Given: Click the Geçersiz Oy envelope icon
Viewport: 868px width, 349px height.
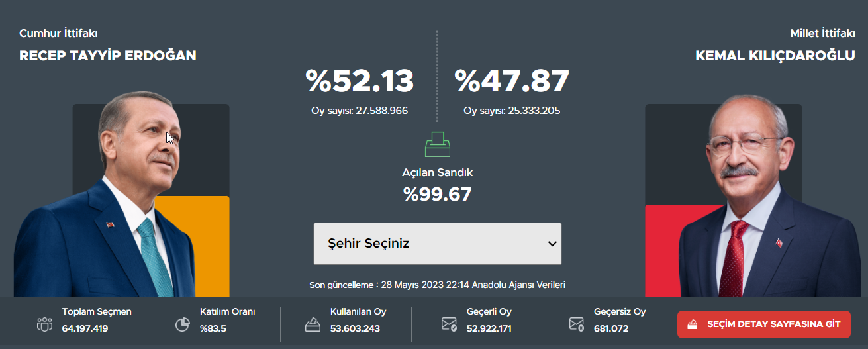Looking at the screenshot, I should click(576, 324).
